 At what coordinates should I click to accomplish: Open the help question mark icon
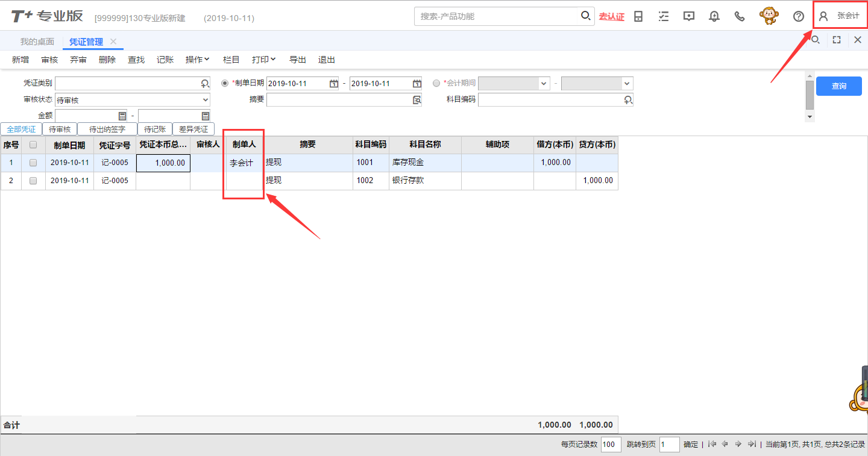[799, 16]
